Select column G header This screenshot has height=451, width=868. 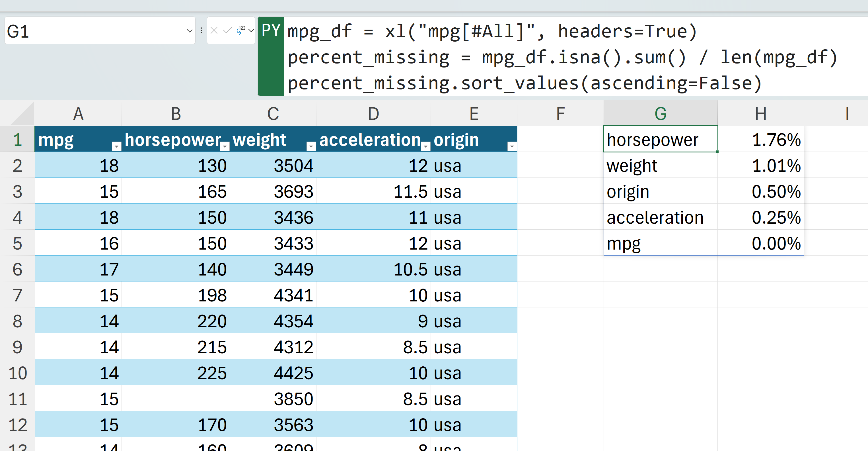coord(660,114)
